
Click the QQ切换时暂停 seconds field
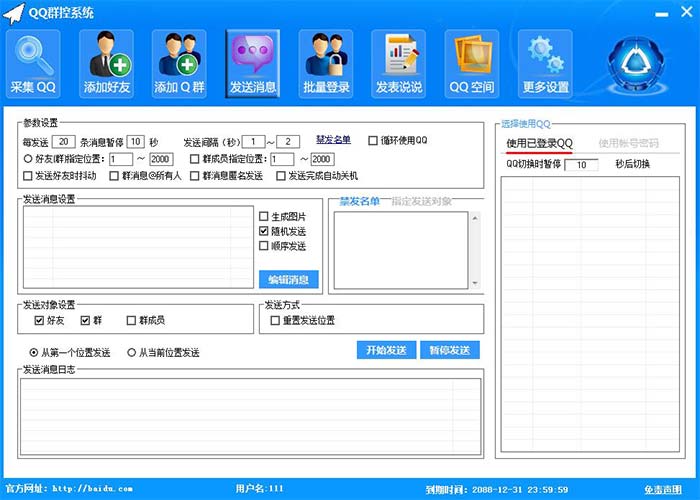pyautogui.click(x=581, y=165)
